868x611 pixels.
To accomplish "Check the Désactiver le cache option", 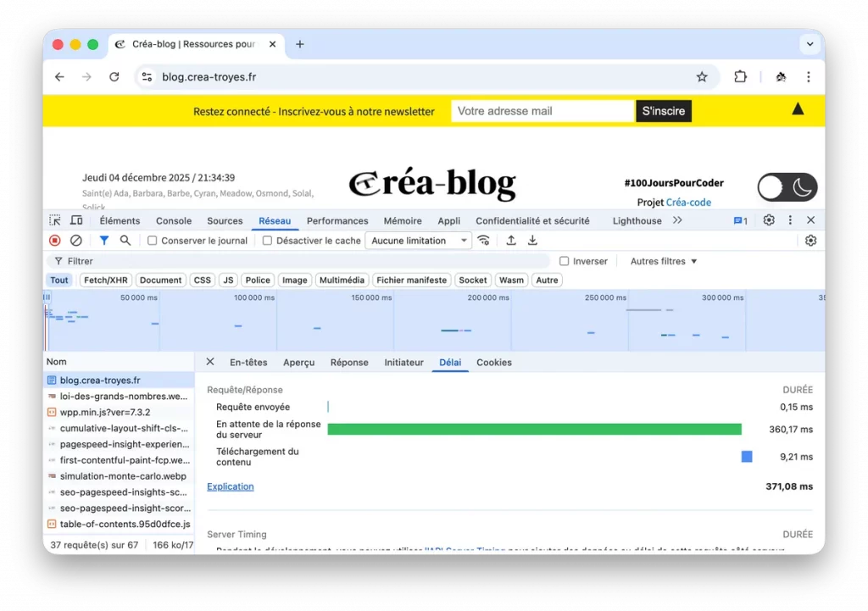I will (x=268, y=241).
